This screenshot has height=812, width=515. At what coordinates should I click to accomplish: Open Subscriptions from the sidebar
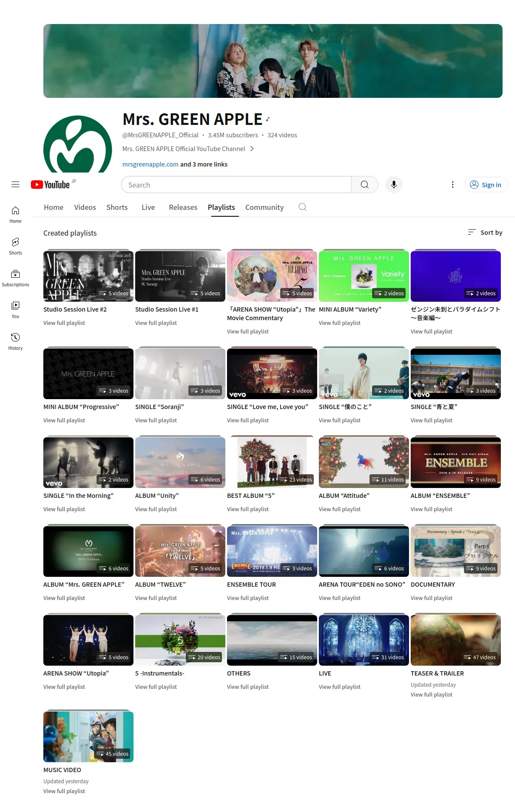[15, 278]
